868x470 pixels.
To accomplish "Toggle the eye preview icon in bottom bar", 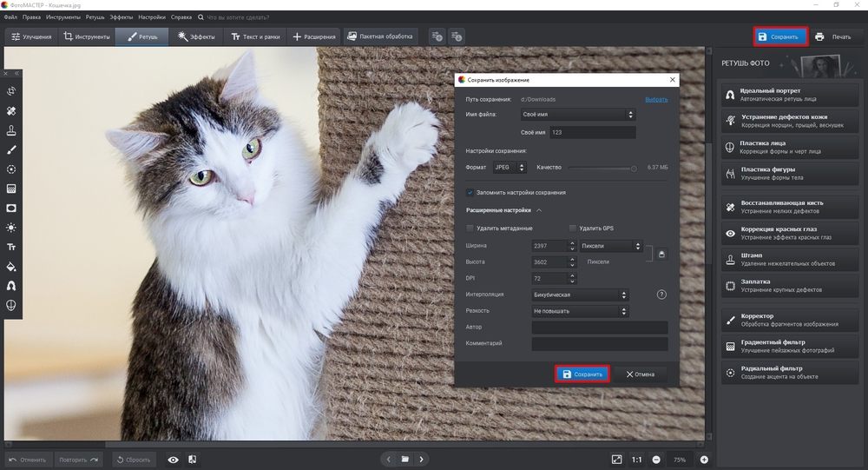I will pos(173,459).
